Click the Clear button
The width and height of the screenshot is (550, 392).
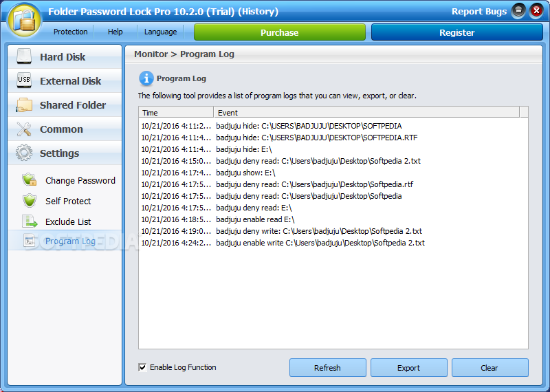pyautogui.click(x=489, y=368)
